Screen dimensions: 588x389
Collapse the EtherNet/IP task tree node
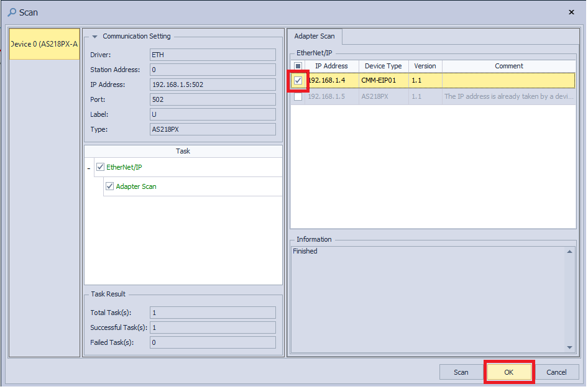[x=89, y=168]
